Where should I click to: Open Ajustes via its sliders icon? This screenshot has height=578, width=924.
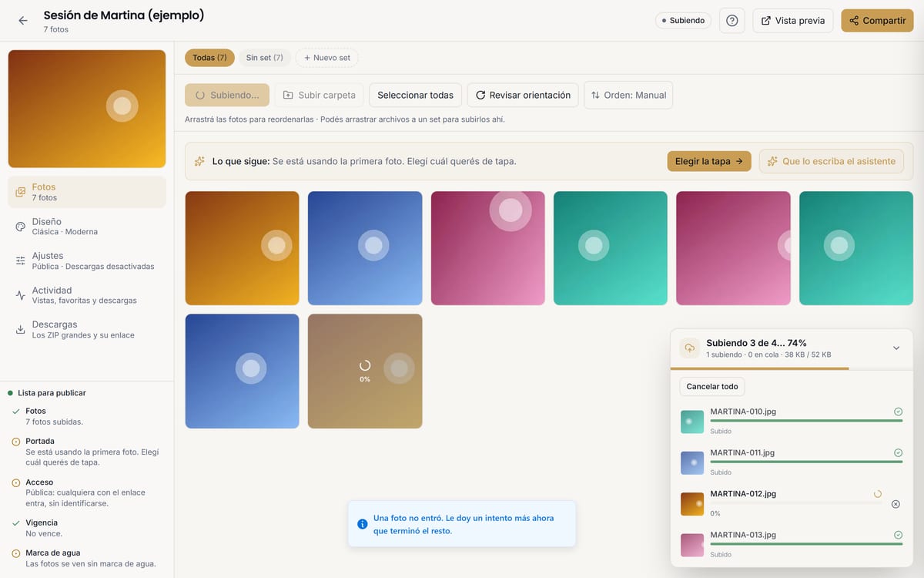[x=21, y=260]
